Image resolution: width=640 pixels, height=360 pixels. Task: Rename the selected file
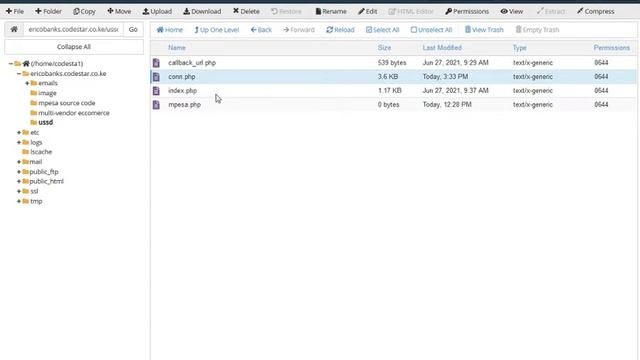(331, 11)
